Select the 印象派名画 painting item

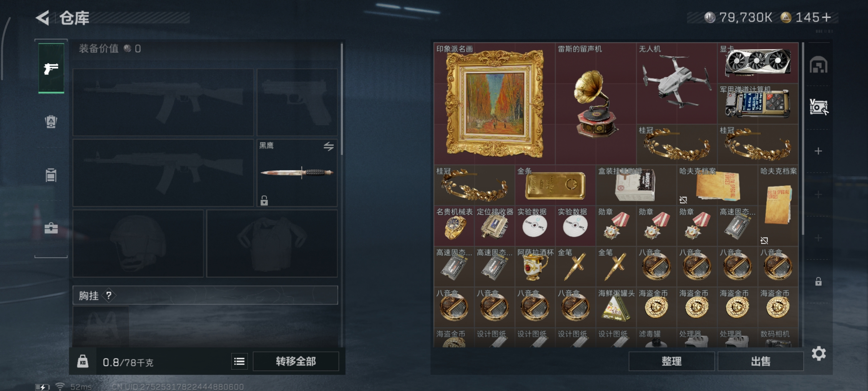pyautogui.click(x=494, y=104)
